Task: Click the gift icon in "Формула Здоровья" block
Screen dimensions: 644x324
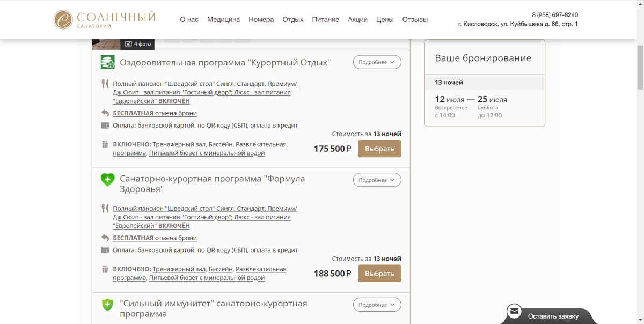Action: pos(105,269)
